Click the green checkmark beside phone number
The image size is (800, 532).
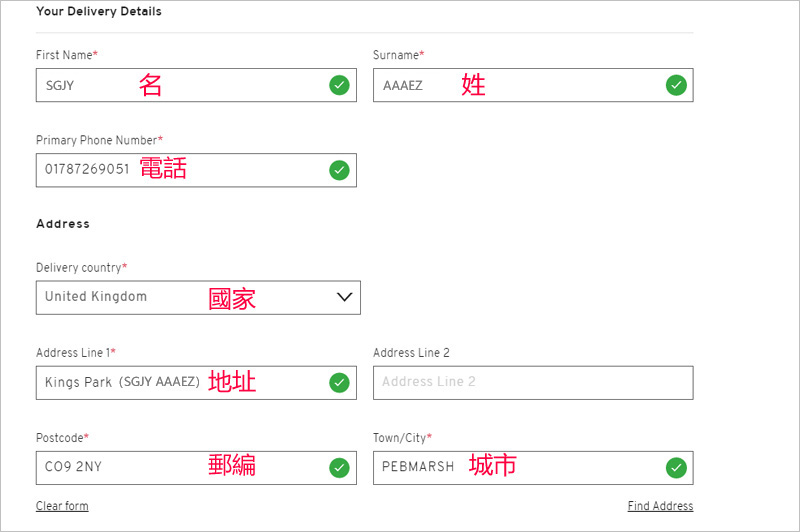(x=339, y=170)
